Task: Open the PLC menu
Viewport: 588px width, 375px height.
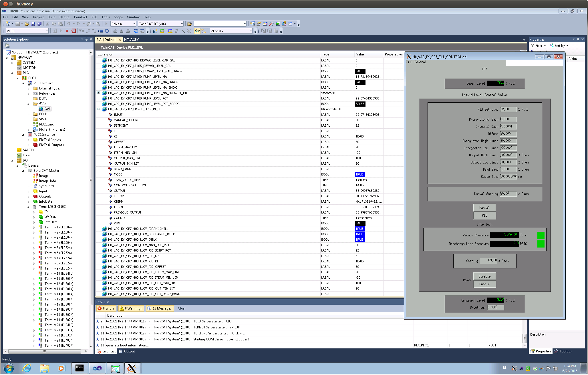Action: coord(94,17)
